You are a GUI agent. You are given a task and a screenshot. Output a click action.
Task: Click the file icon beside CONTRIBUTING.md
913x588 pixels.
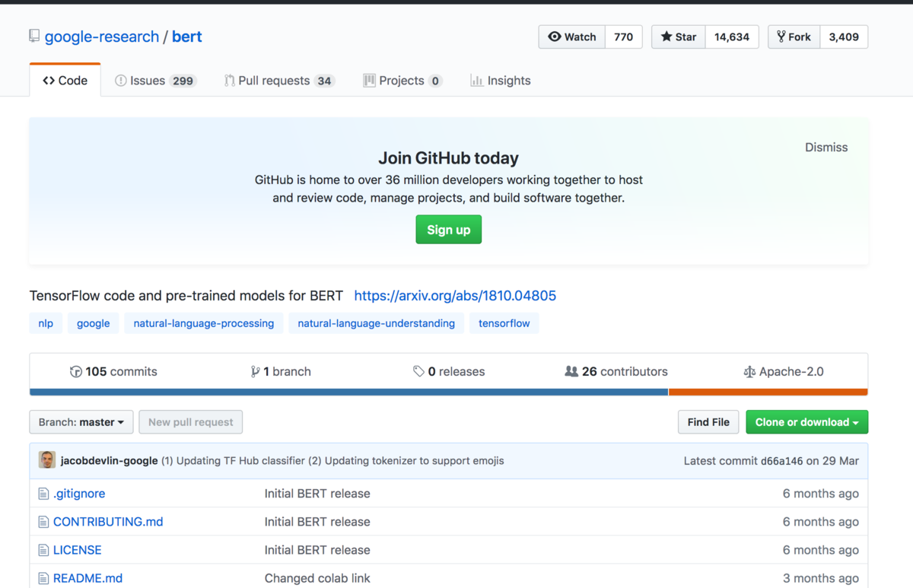click(x=43, y=522)
